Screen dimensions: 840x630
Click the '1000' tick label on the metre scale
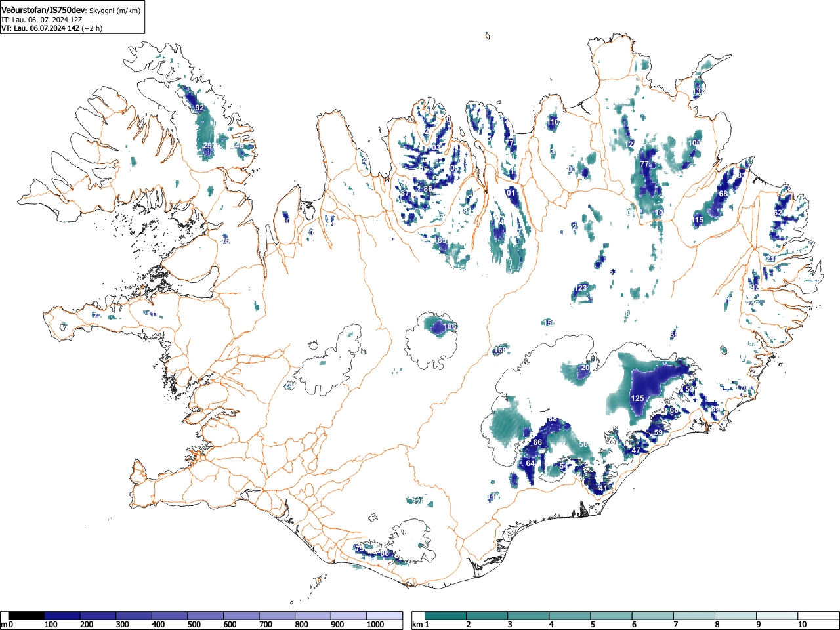374,625
